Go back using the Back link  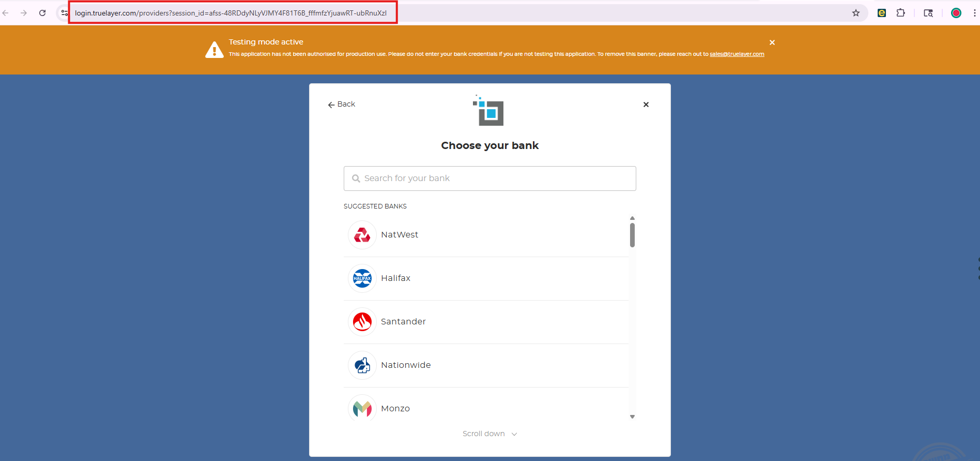tap(342, 105)
